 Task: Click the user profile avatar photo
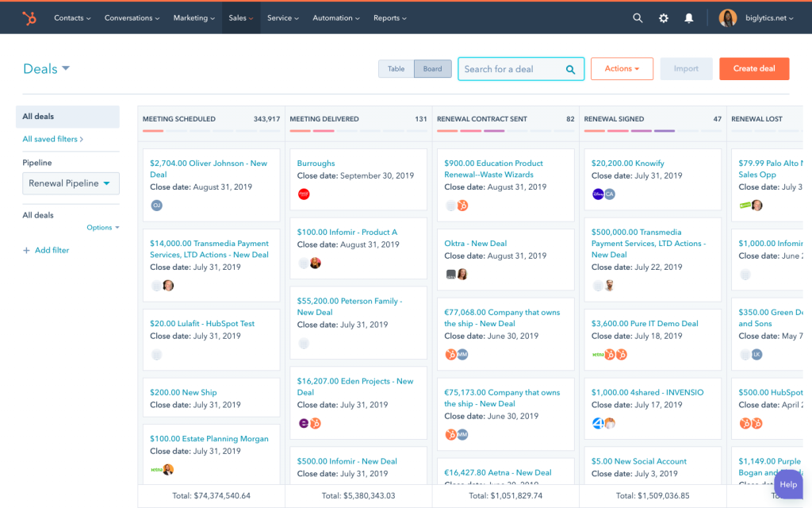tap(728, 18)
